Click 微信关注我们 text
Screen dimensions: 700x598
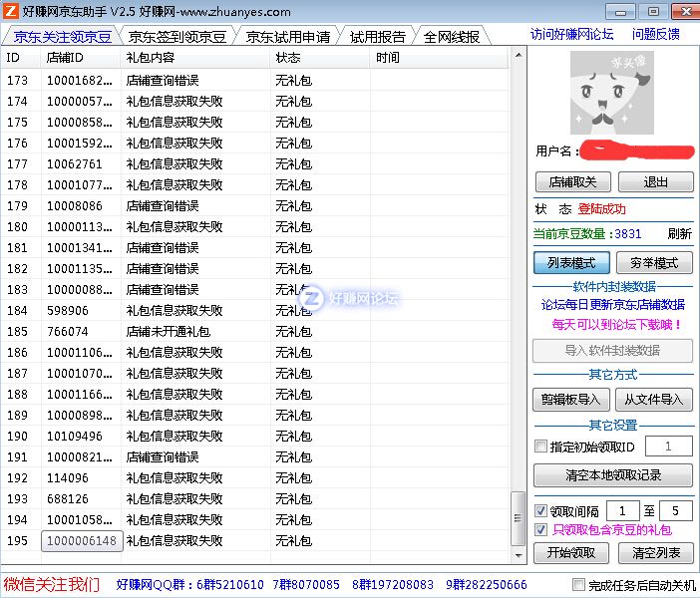click(52, 584)
